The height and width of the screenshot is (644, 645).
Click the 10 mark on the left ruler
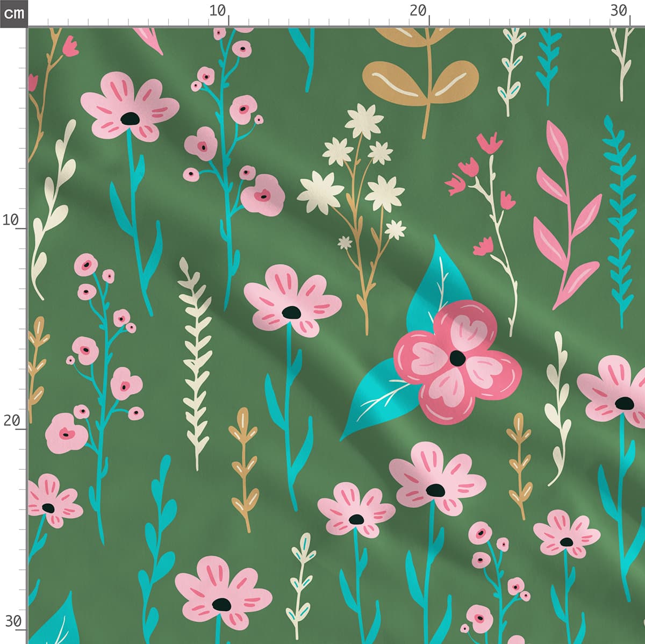11,220
